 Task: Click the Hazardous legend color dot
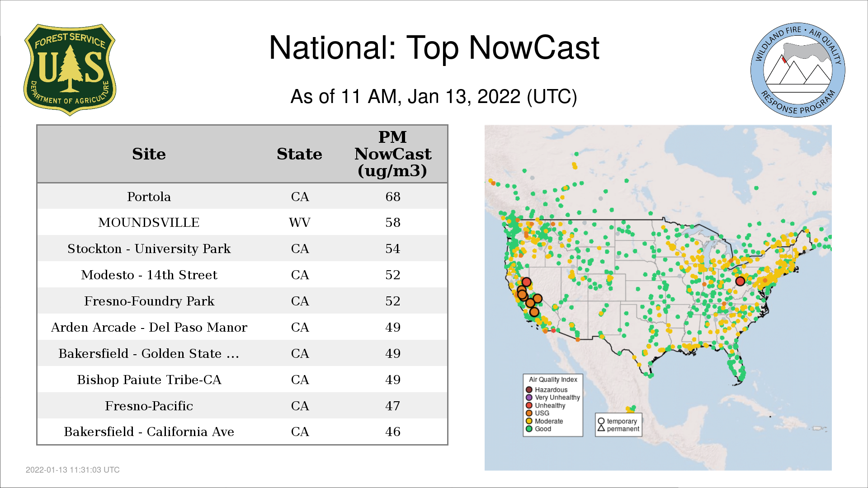point(529,389)
